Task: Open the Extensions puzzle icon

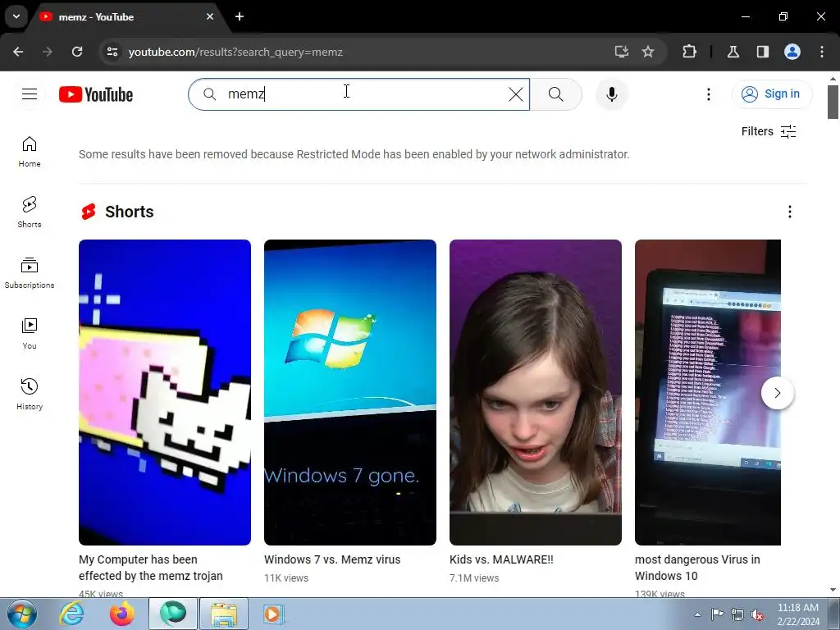Action: 689,52
